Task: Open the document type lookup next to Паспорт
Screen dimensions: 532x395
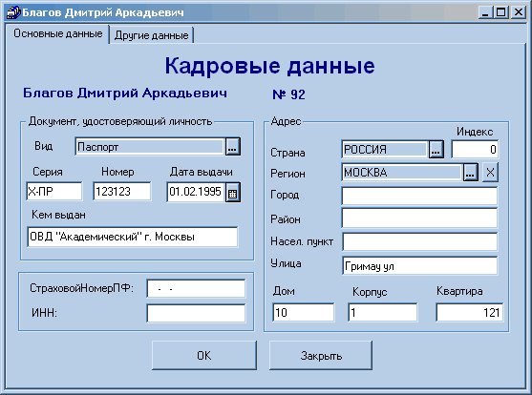Action: [233, 147]
